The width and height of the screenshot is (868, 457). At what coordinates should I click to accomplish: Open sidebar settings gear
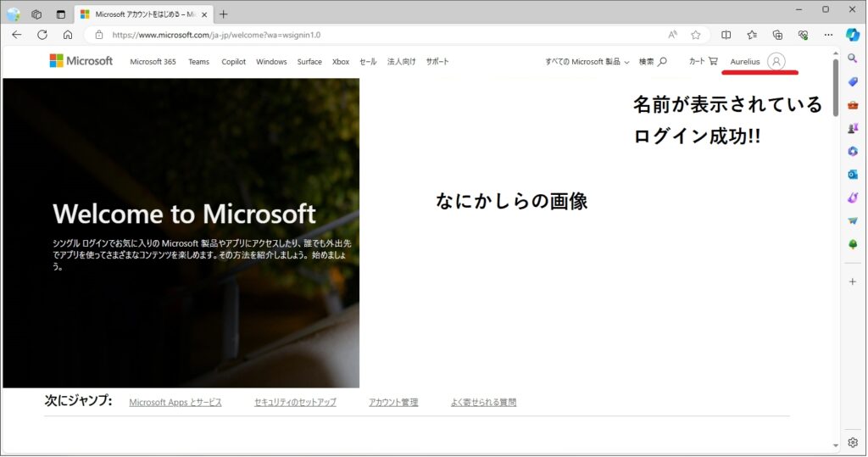click(x=853, y=442)
